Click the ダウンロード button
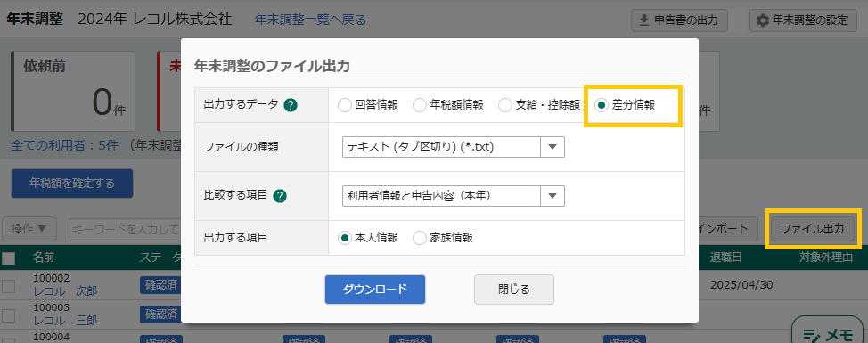The width and height of the screenshot is (868, 343). 375,290
